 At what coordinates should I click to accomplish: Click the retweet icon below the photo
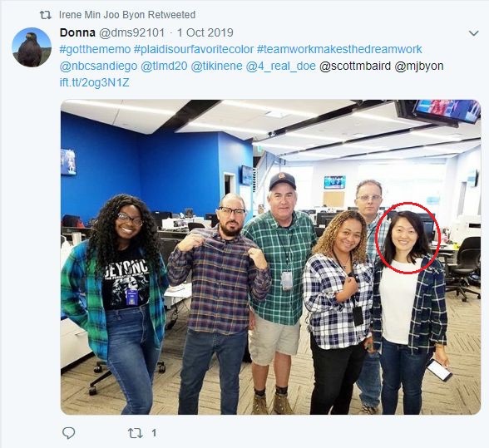(136, 433)
